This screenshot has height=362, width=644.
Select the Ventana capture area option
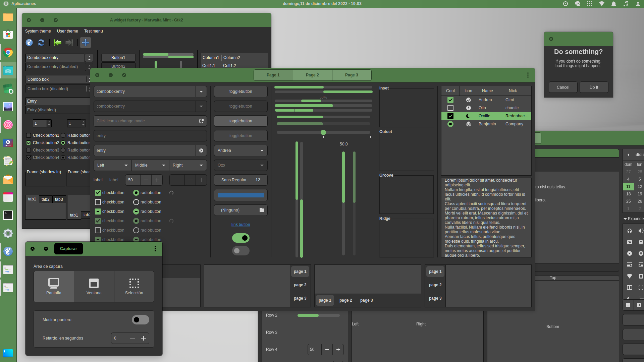(x=94, y=287)
